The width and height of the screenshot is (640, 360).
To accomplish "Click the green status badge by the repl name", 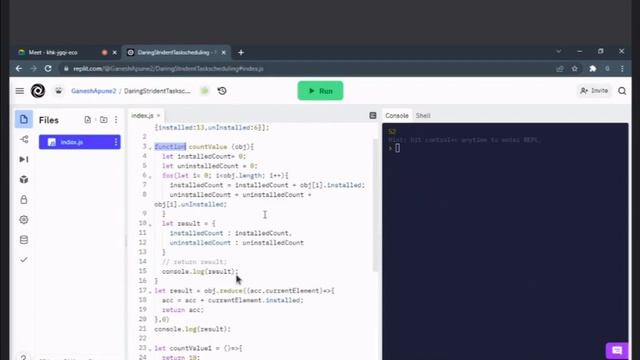I will pos(205,91).
